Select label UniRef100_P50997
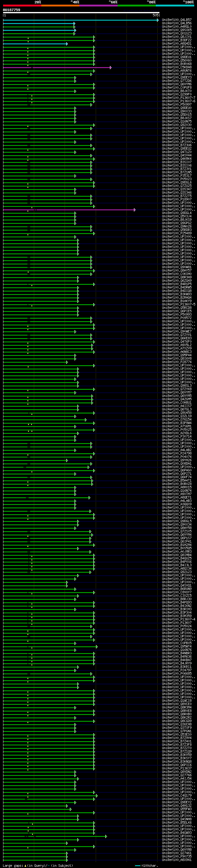This screenshot has width=197, height=868. coord(177,104)
